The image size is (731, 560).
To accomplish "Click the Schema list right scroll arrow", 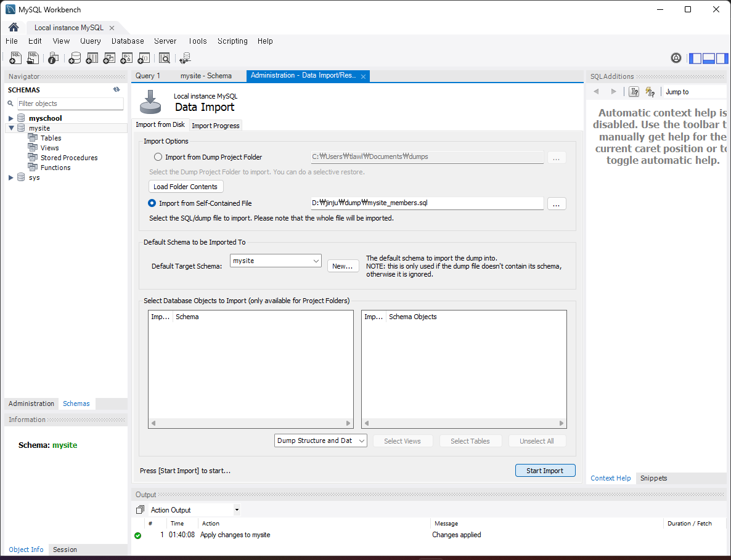I will [348, 423].
